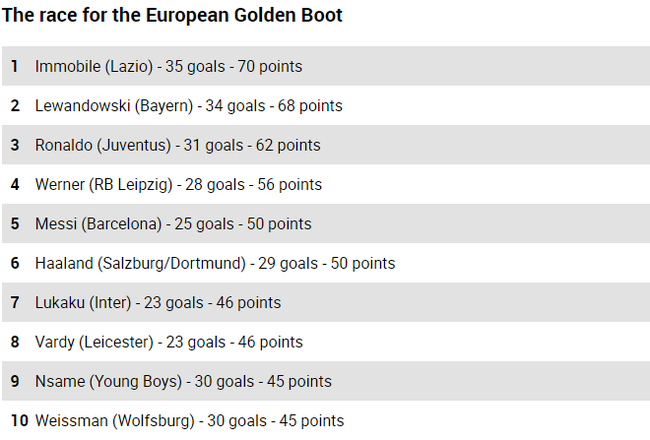
Task: Select the Vardy (Leicester) entry
Action: click(x=326, y=342)
